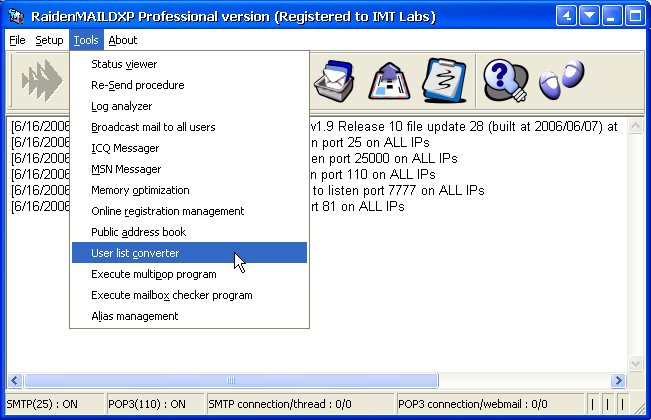Image resolution: width=651 pixels, height=420 pixels.
Task: Open Alias management from Tools menu
Action: pos(134,316)
